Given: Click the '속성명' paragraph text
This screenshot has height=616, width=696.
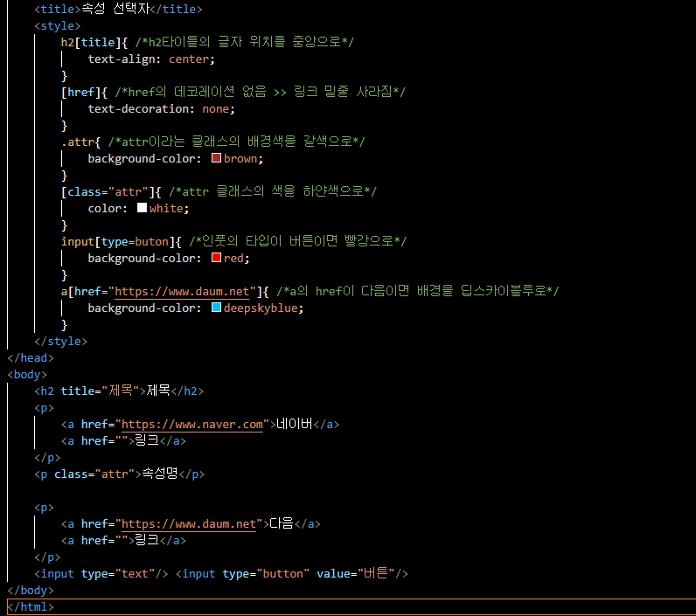Looking at the screenshot, I should [159, 474].
